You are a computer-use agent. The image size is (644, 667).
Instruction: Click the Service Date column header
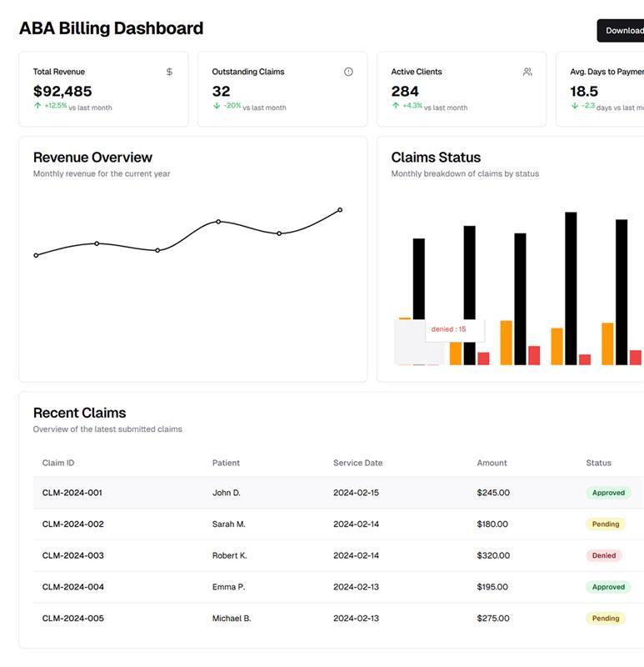tap(357, 463)
